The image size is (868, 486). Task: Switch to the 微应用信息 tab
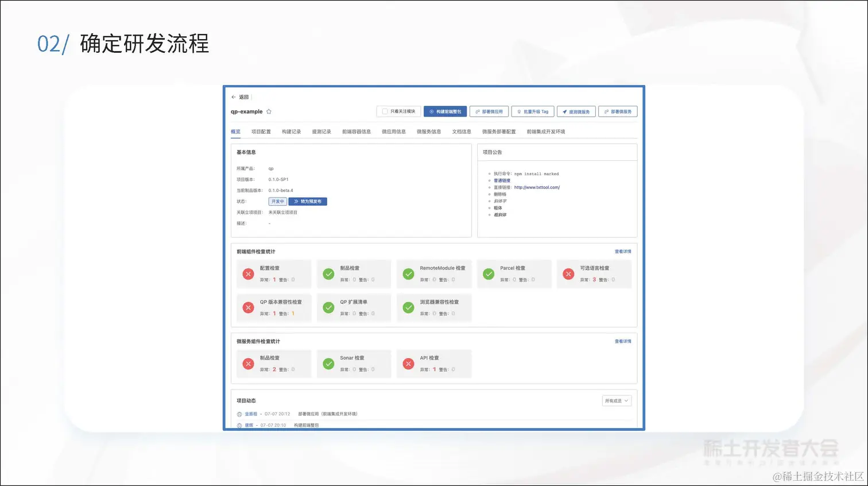pyautogui.click(x=394, y=132)
